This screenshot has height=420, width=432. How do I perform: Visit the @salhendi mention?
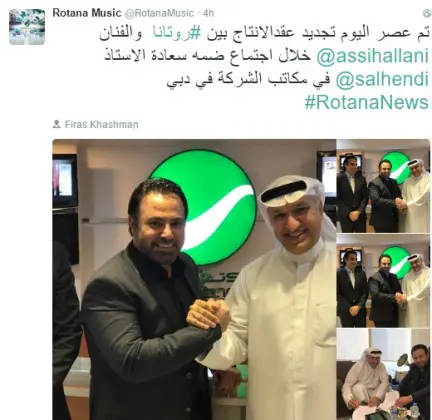pos(382,79)
